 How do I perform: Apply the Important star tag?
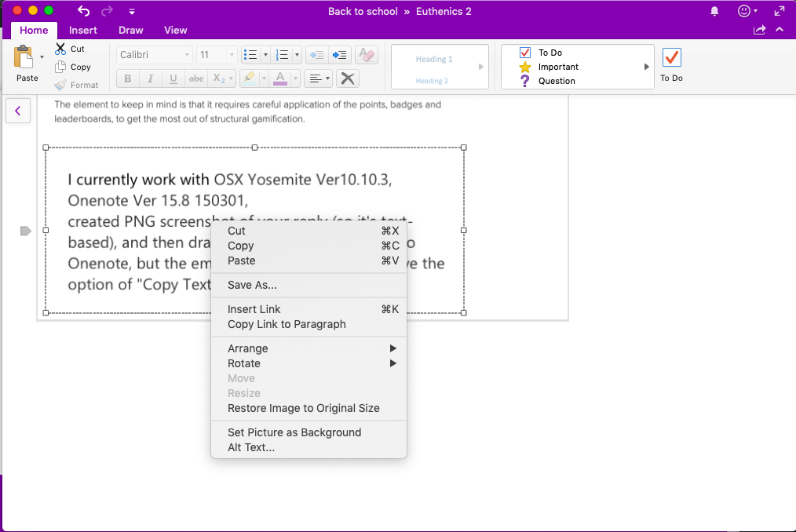[x=549, y=67]
